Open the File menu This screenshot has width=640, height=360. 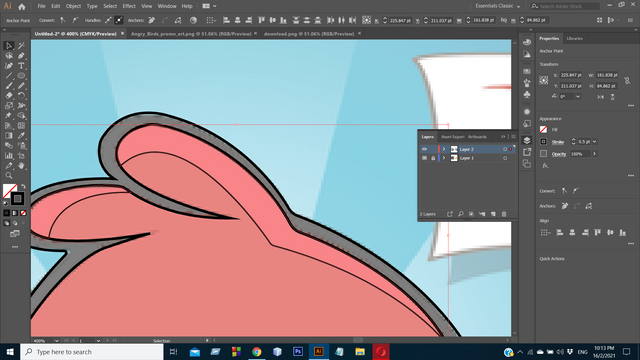point(42,6)
